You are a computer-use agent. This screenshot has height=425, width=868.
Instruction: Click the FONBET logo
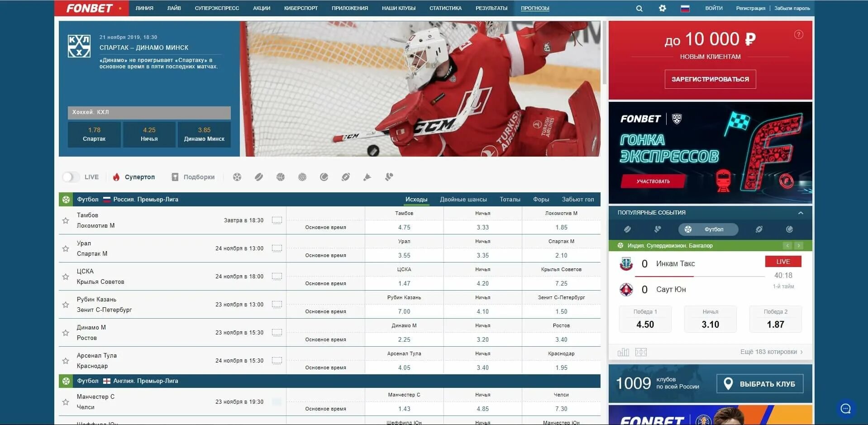tap(92, 8)
